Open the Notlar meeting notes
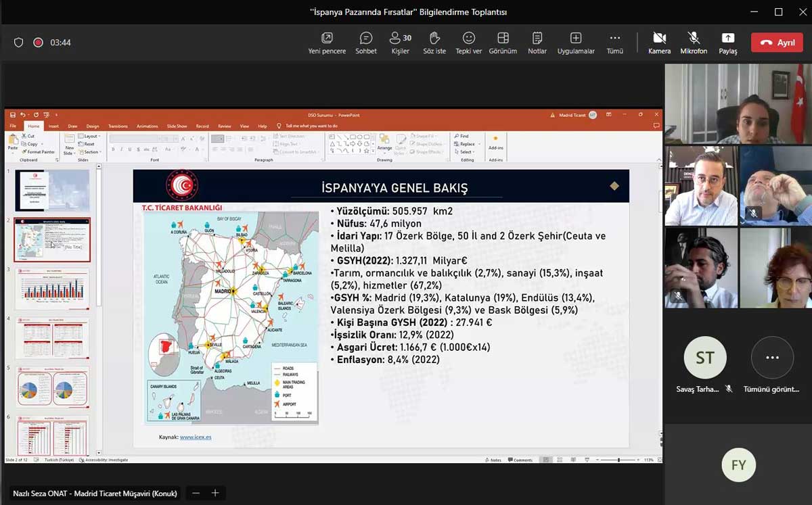The height and width of the screenshot is (505, 812). click(537, 43)
